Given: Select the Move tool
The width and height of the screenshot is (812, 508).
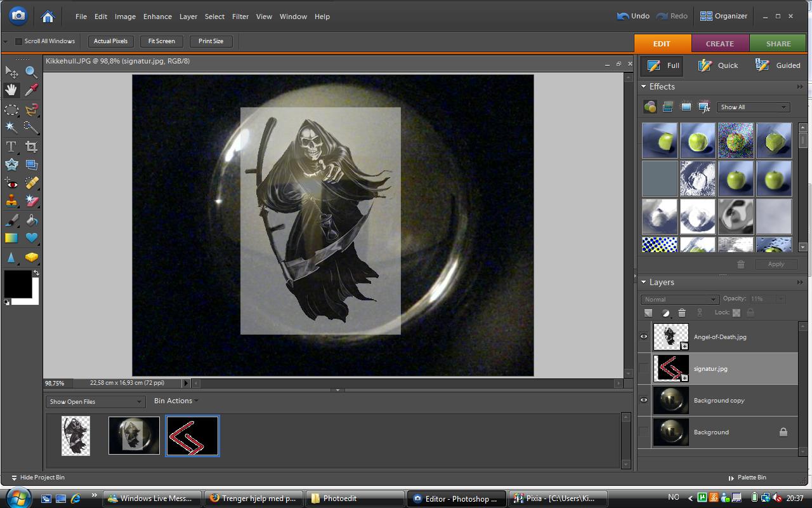Looking at the screenshot, I should (11, 72).
